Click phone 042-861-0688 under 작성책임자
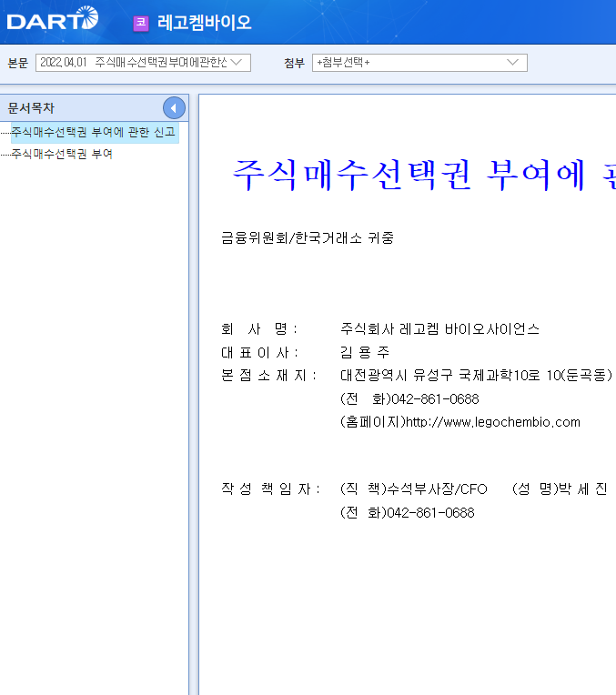 coord(430,513)
